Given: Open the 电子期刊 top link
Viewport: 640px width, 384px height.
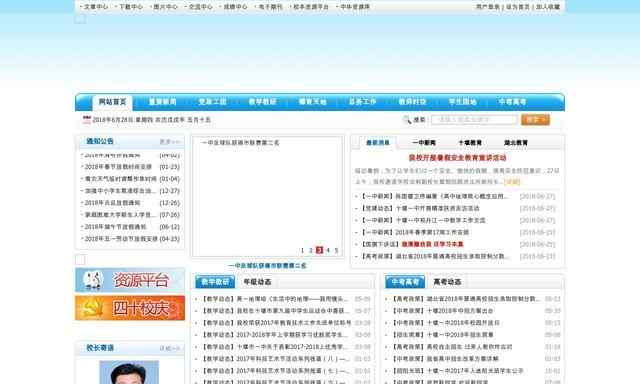Looking at the screenshot, I should pyautogui.click(x=270, y=7).
